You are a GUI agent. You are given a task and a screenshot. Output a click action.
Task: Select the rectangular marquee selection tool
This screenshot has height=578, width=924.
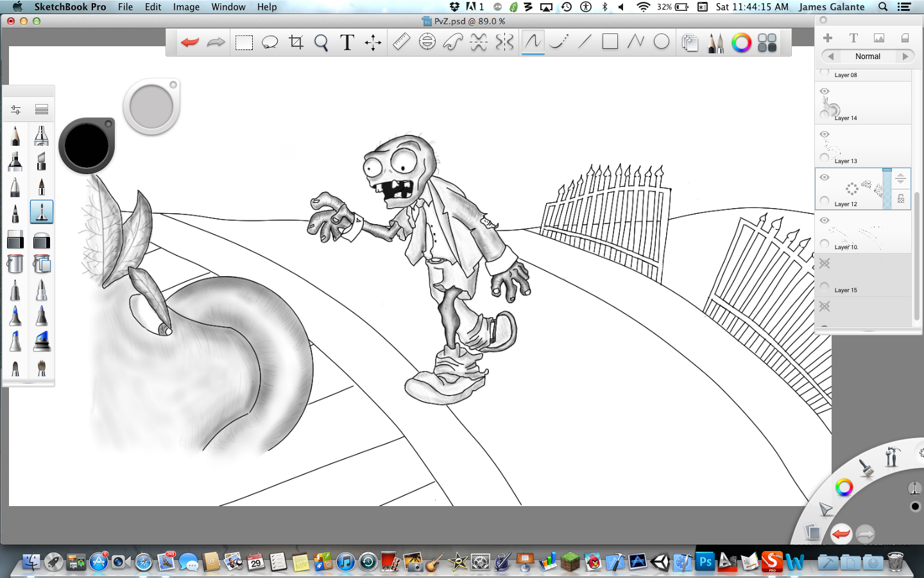point(244,43)
